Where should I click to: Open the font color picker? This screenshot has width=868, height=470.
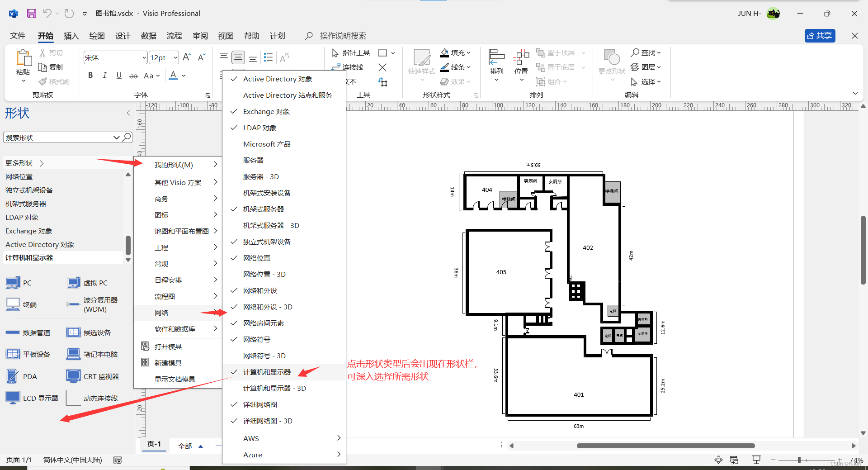[x=184, y=76]
